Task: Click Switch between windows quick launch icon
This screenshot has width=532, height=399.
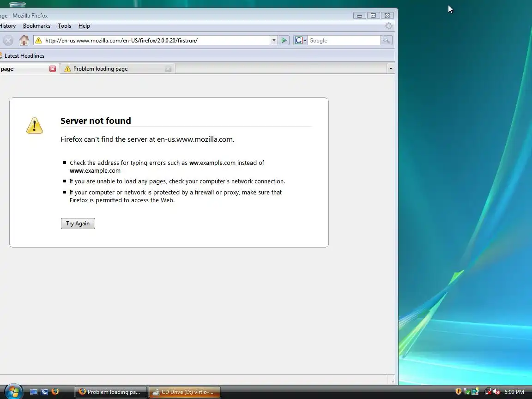Action: pos(44,392)
